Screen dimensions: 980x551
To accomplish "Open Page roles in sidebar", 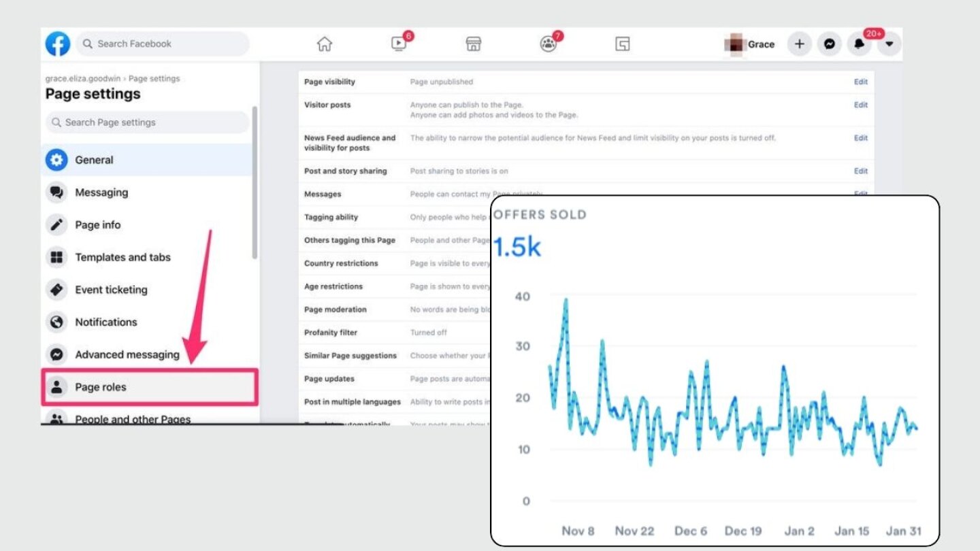I will point(150,387).
